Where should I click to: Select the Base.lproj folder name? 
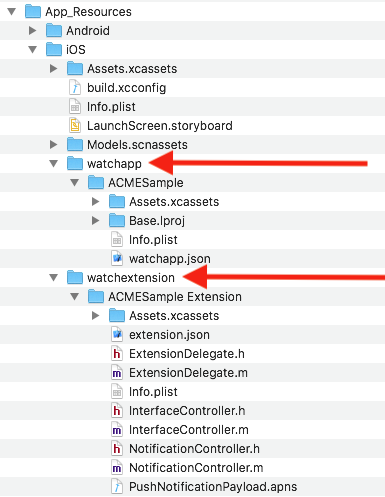[x=157, y=221]
